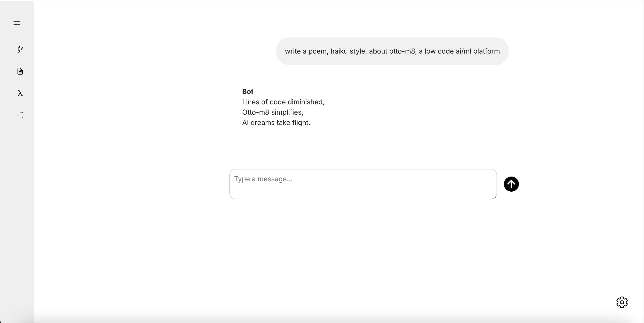Click the line "AI dreams take flight."
Image resolution: width=644 pixels, height=323 pixels.
tap(276, 123)
